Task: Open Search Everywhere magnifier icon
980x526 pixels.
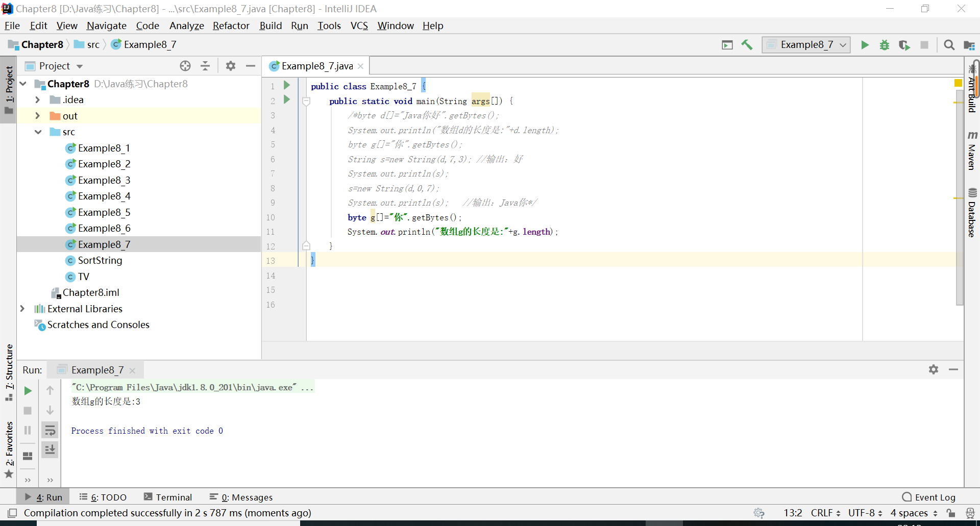Action: pyautogui.click(x=949, y=45)
